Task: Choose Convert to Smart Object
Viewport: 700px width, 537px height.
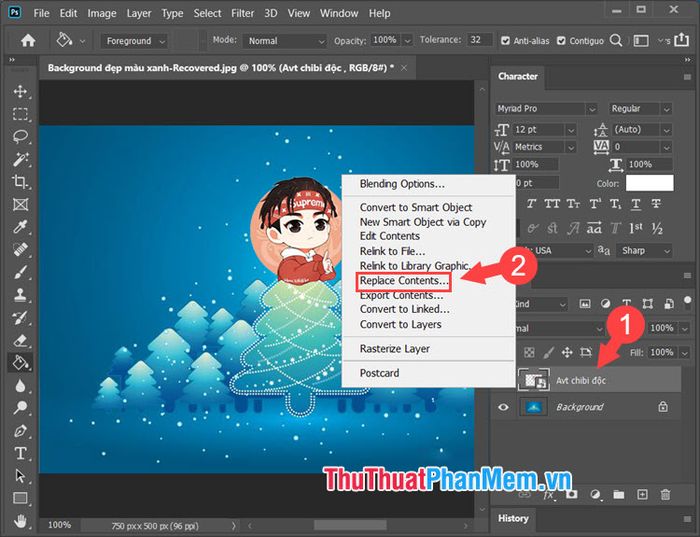Action: [416, 207]
